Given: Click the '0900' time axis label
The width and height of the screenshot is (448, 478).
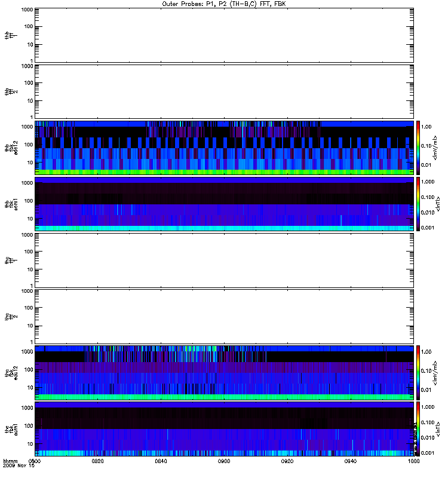Looking at the screenshot, I should pos(224,461).
